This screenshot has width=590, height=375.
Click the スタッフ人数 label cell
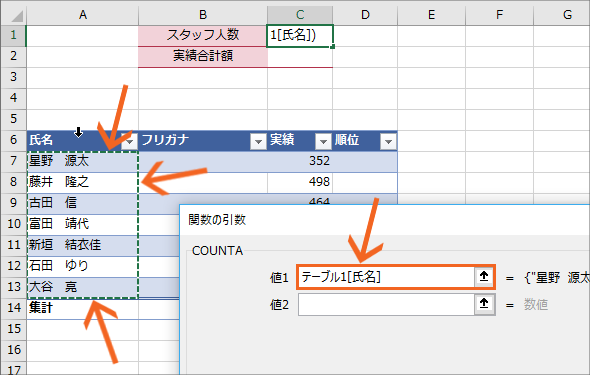tap(203, 35)
